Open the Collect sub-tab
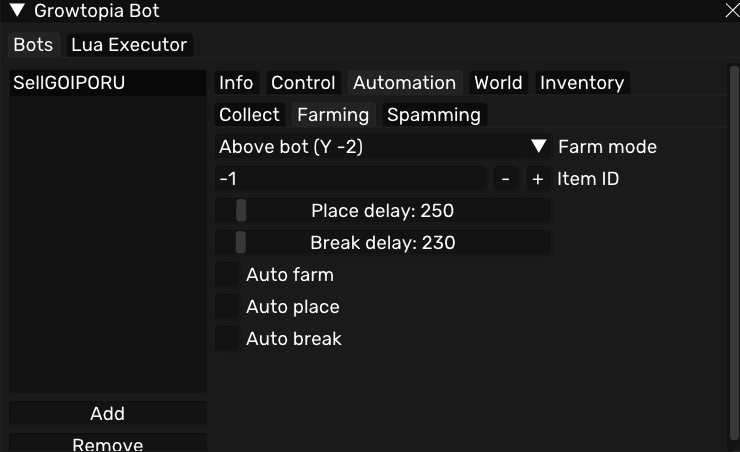The width and height of the screenshot is (740, 452). point(249,115)
